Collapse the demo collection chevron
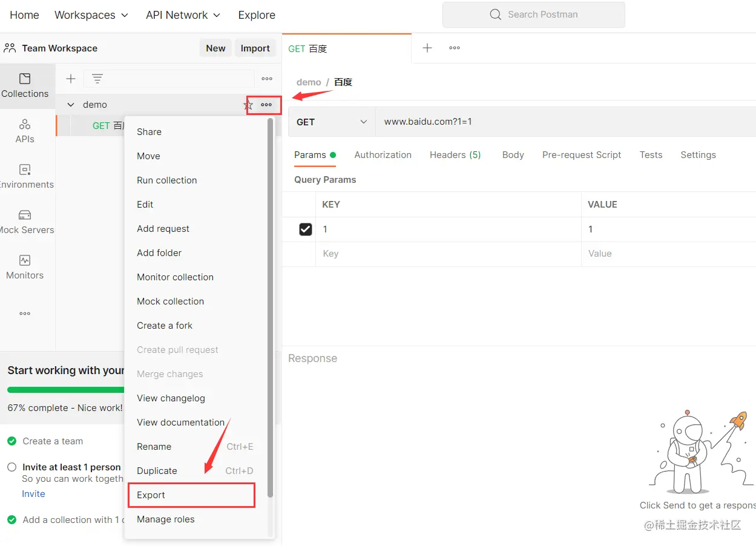The image size is (756, 546). coord(71,105)
